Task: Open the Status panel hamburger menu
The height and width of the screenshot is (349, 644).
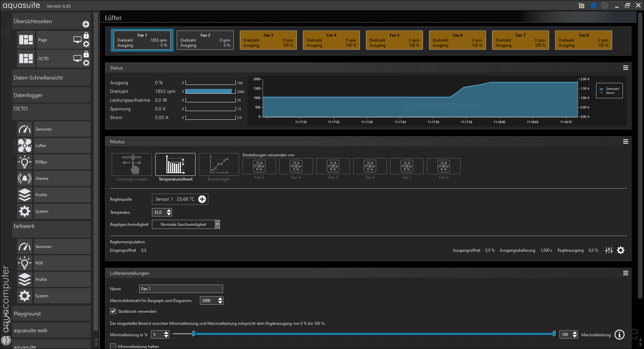Action: click(x=626, y=68)
